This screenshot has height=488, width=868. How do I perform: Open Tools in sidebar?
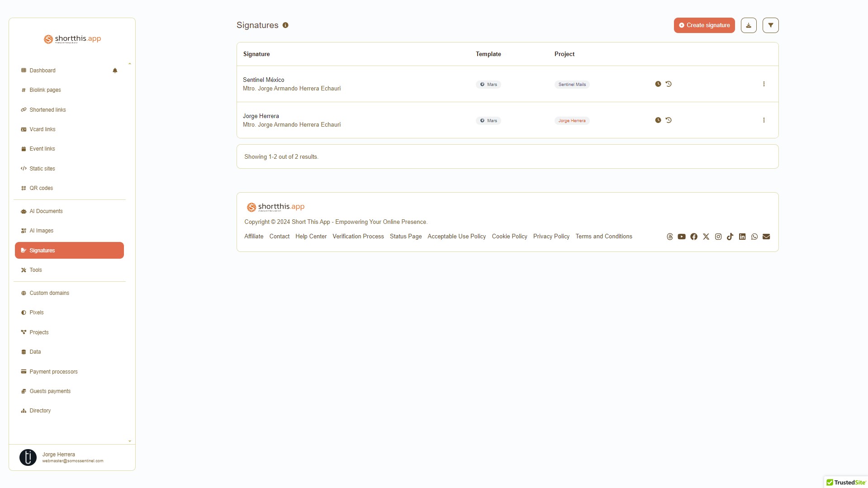pyautogui.click(x=36, y=270)
